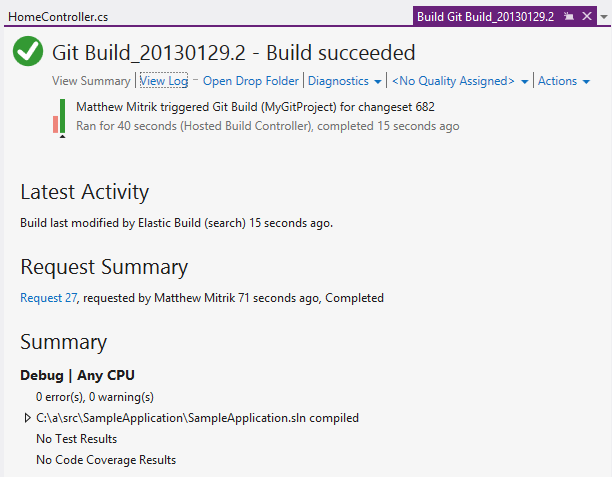Screen dimensions: 612x477
Task: Close the Build Git Build_20130129.2 tab
Action: point(587,16)
